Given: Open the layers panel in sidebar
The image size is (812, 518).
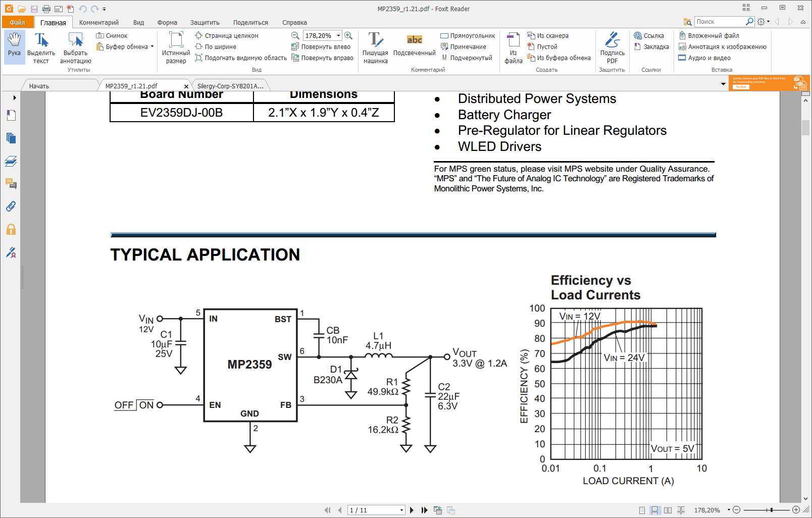Looking at the screenshot, I should [x=11, y=162].
